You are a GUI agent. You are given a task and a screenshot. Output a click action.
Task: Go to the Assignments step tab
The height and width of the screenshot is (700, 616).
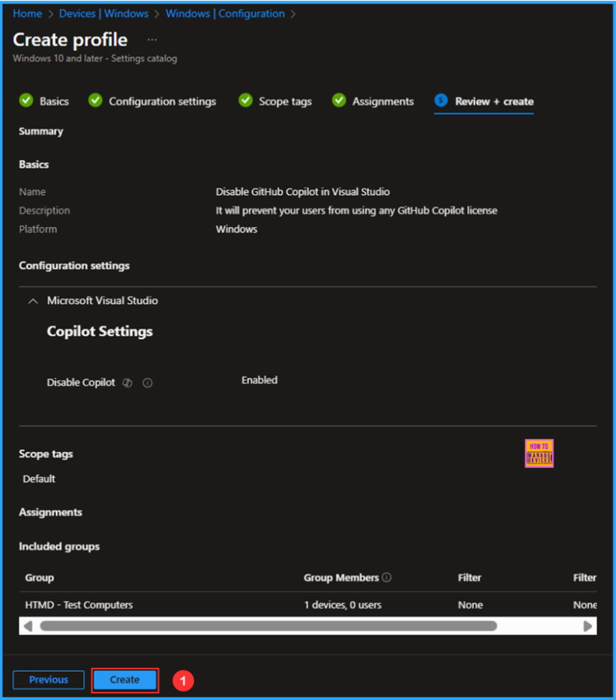click(x=383, y=101)
